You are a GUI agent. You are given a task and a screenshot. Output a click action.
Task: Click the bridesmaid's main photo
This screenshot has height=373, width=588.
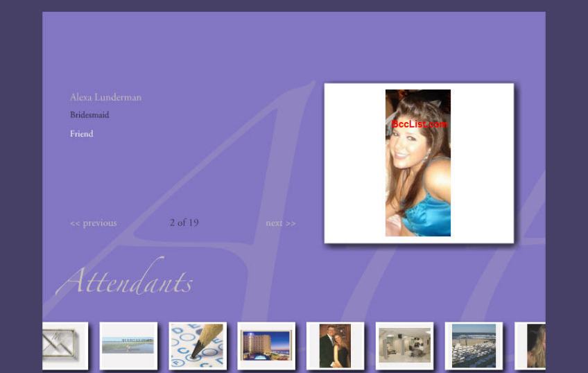418,180
